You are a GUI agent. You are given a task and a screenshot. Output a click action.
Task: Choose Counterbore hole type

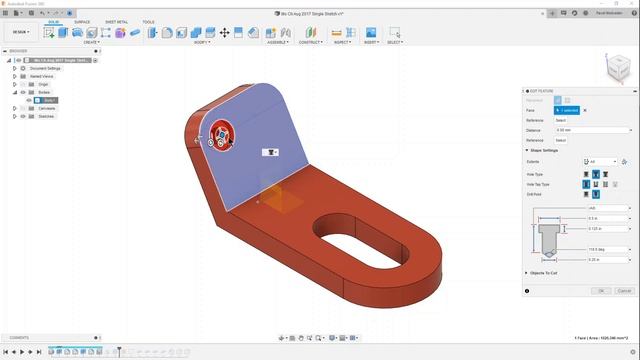pos(596,174)
